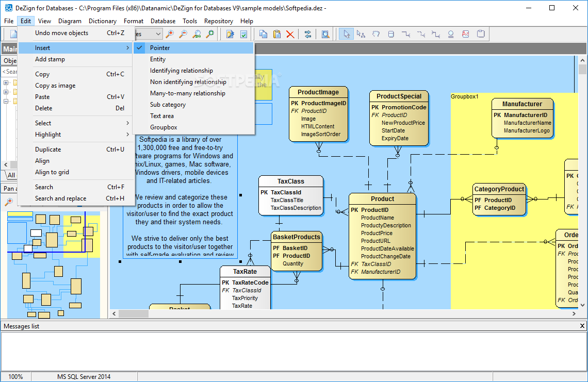Click the diagram overview thumbnail in Pan panel
This screenshot has height=382, width=588.
(x=54, y=264)
